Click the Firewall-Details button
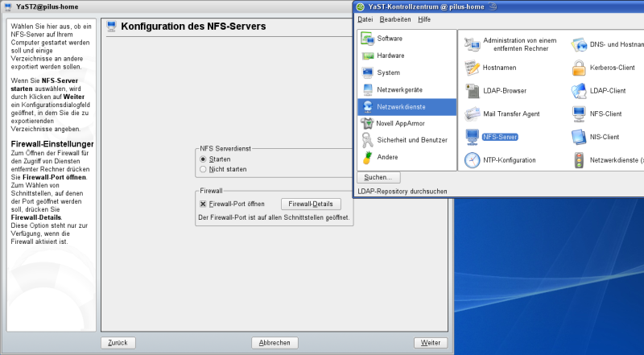644x355 pixels. coord(311,204)
